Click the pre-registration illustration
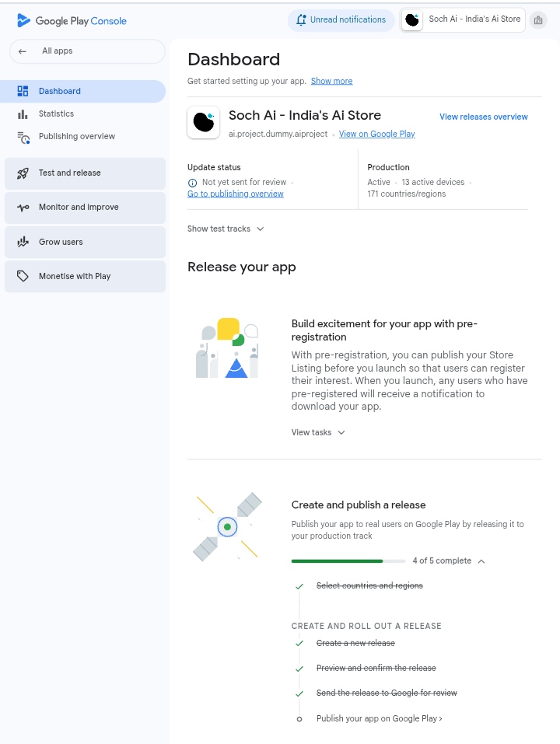 pyautogui.click(x=227, y=348)
